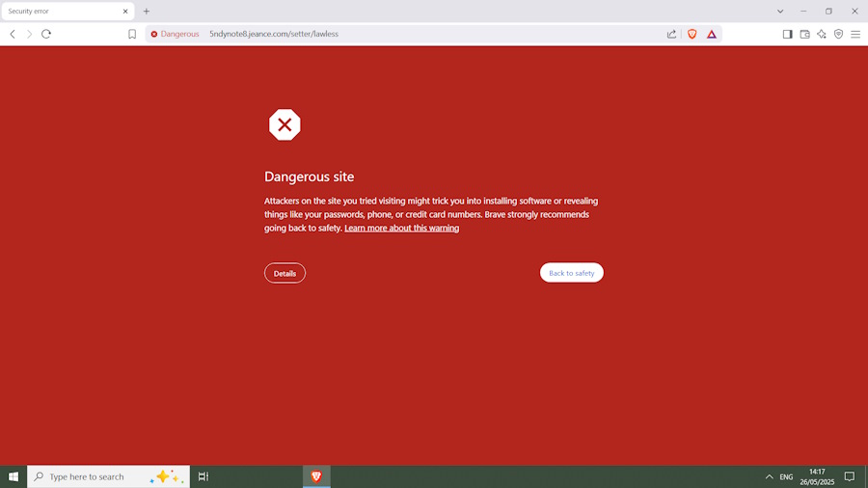
Task: Open Leo AI assistant icon
Action: [x=821, y=34]
